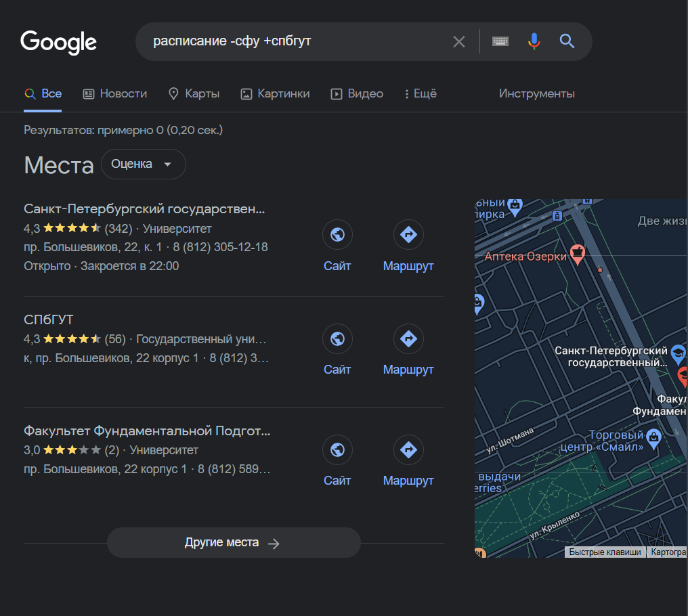
Task: Click the ул. Крыленко street label
Action: 555,525
